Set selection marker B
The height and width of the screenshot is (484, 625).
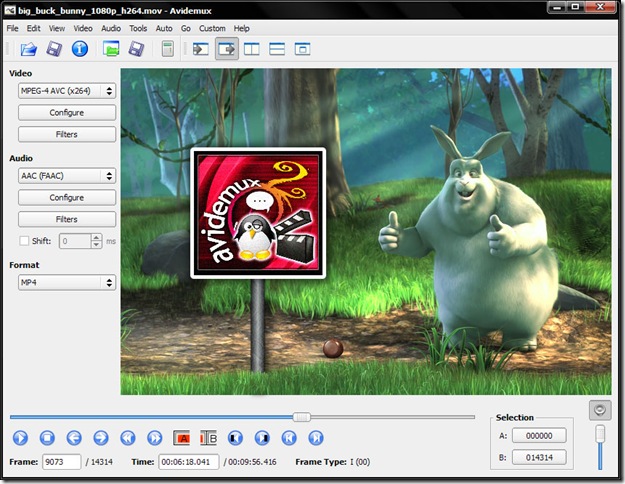click(x=209, y=437)
